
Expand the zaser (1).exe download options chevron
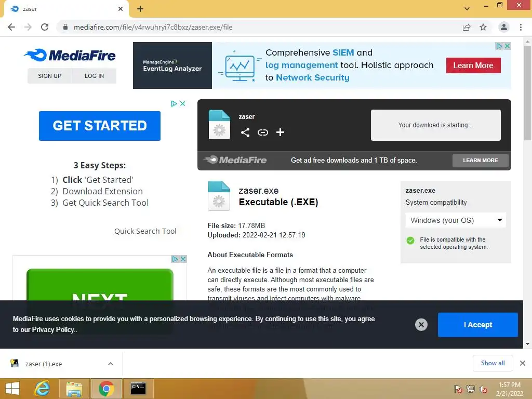111,364
